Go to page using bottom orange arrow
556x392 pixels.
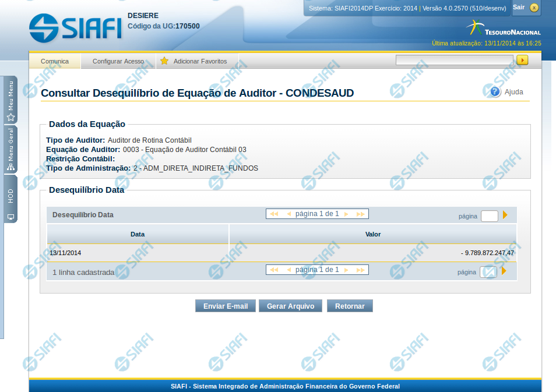pyautogui.click(x=504, y=271)
